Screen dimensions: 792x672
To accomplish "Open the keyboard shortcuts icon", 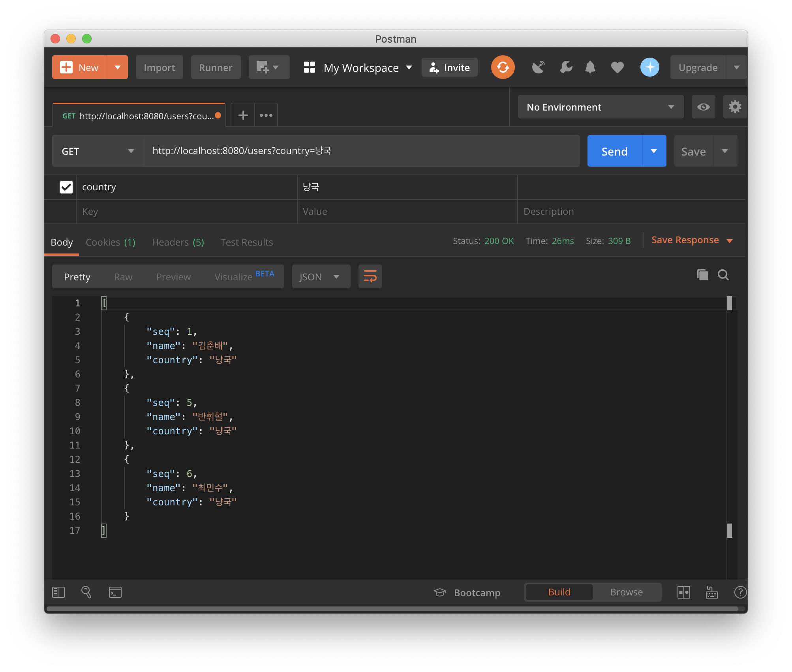I will tap(711, 592).
